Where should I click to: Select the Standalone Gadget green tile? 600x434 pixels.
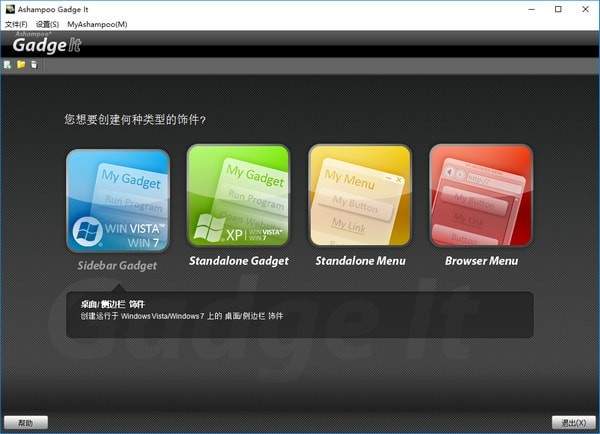pos(239,197)
